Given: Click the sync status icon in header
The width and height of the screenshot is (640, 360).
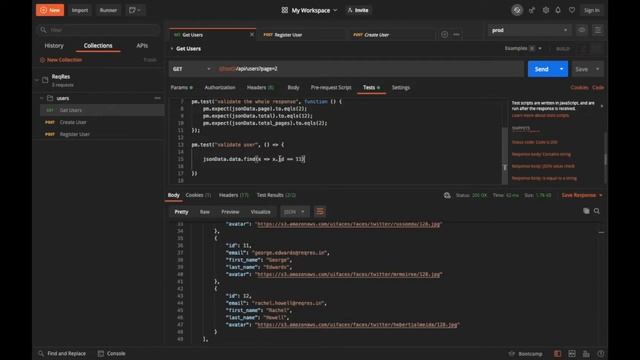Looking at the screenshot, I should click(517, 10).
